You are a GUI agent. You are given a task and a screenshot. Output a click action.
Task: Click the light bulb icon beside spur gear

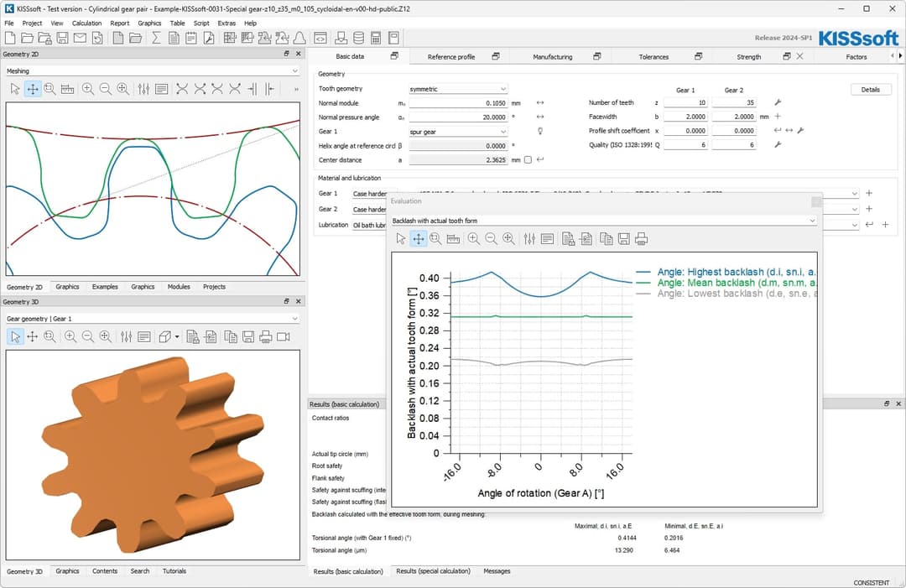coord(540,131)
